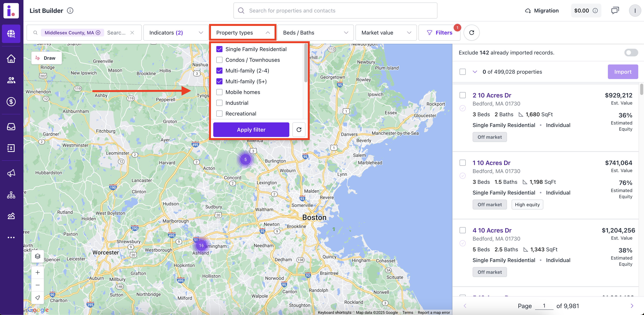The image size is (644, 315).
Task: Toggle Exclude already imported records switch
Action: (631, 53)
